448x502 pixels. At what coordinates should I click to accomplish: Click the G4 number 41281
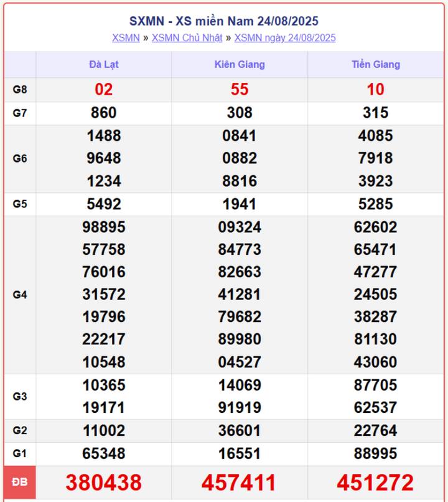coord(240,295)
